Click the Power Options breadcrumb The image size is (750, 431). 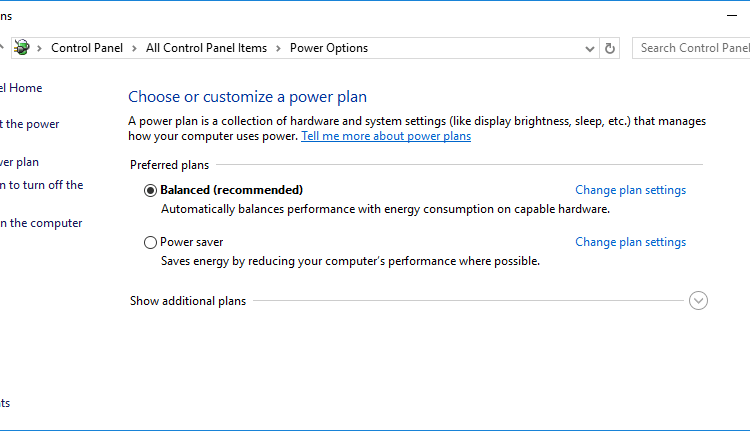click(328, 48)
